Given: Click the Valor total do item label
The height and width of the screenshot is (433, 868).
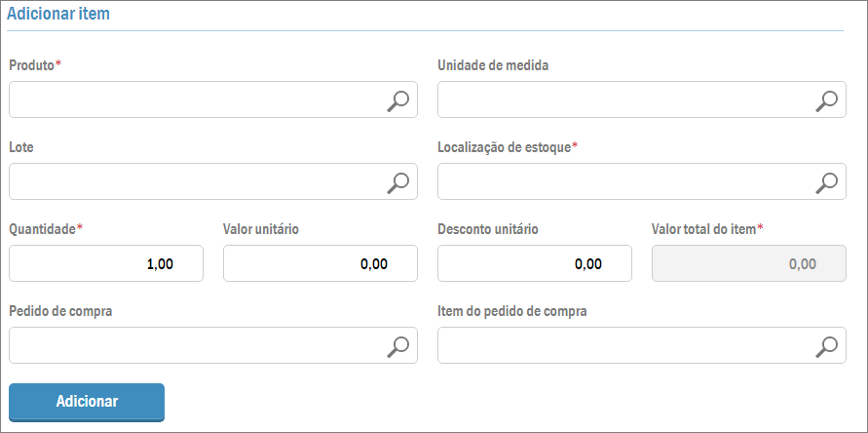Looking at the screenshot, I should click(x=703, y=229).
